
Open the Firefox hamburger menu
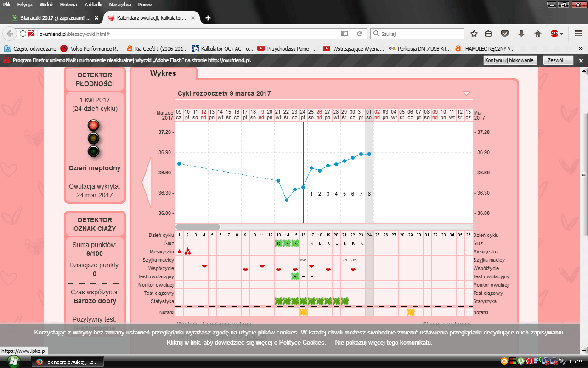click(x=578, y=34)
